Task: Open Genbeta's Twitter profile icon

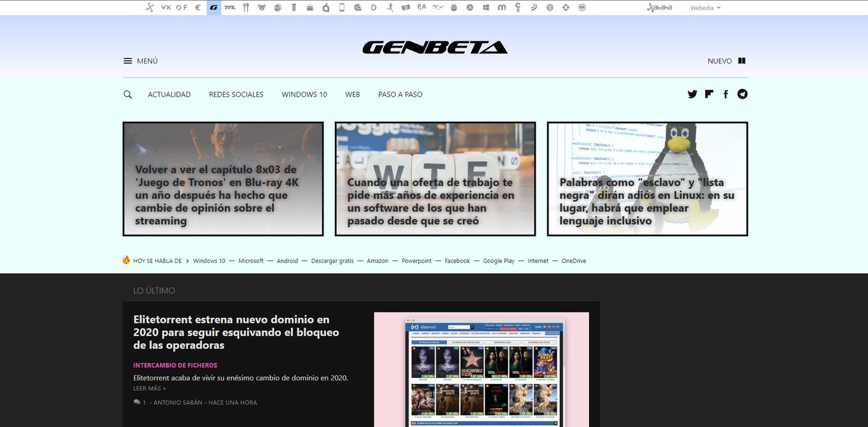Action: click(692, 94)
